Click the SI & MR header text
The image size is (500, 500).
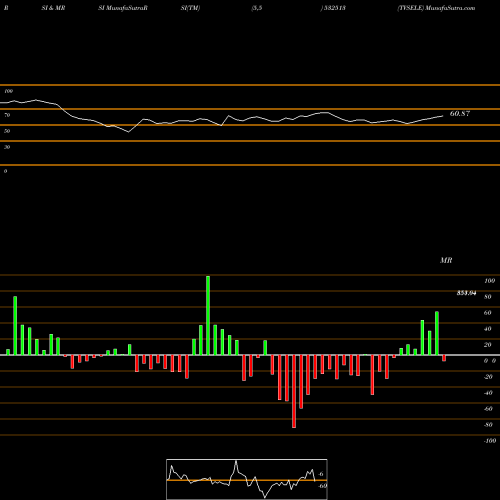click(53, 8)
